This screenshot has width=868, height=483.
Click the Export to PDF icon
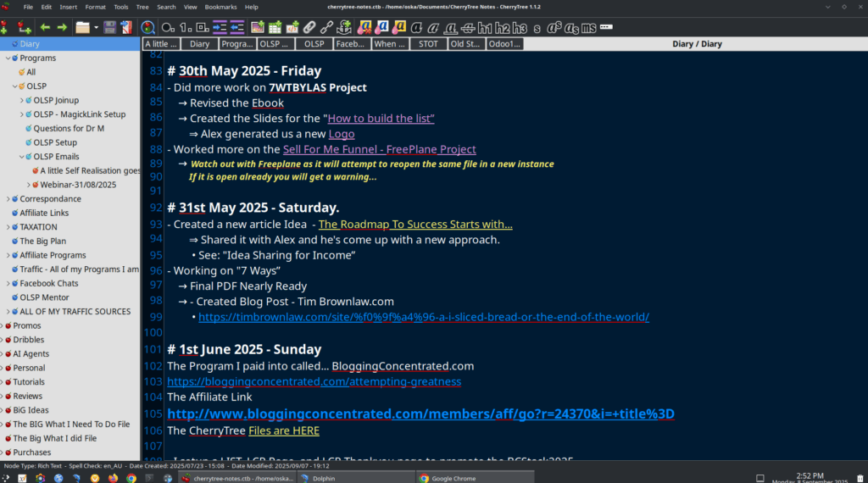pos(126,27)
